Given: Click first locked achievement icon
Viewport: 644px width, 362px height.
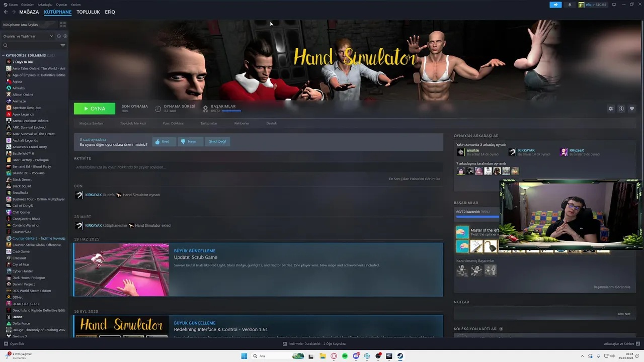Looking at the screenshot, I should click(x=462, y=270).
